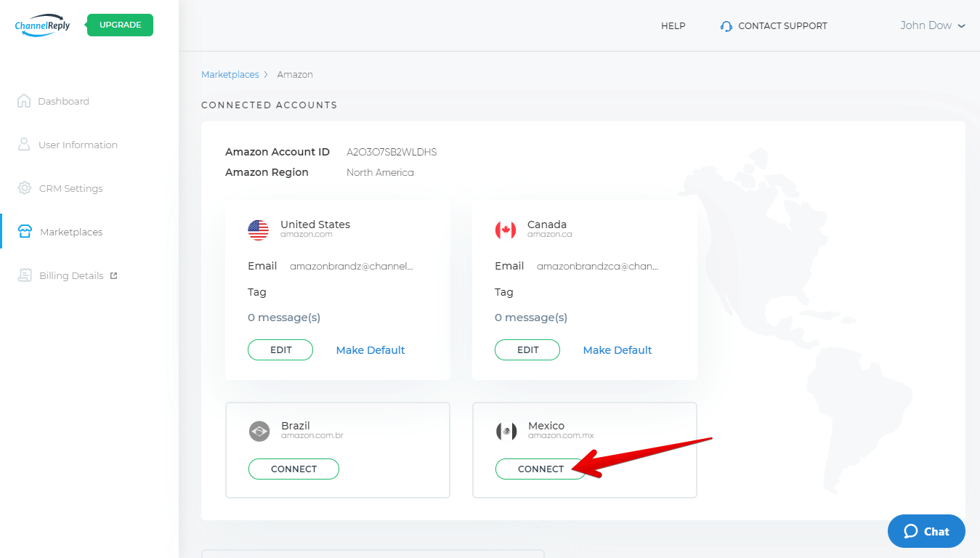The height and width of the screenshot is (558, 980).
Task: Click the EDIT button for Canada
Action: click(x=527, y=349)
